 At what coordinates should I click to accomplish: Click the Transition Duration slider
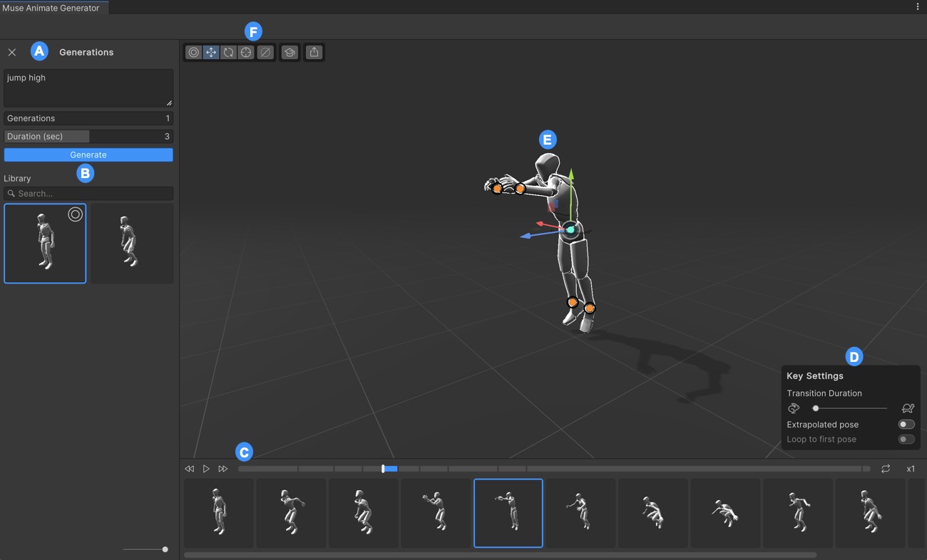point(850,408)
